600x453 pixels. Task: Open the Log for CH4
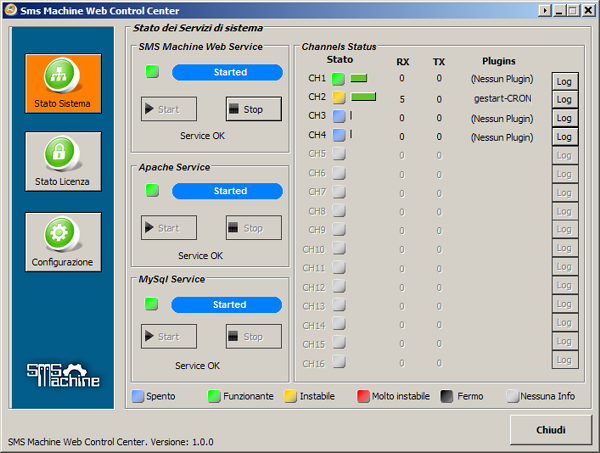pyautogui.click(x=565, y=137)
